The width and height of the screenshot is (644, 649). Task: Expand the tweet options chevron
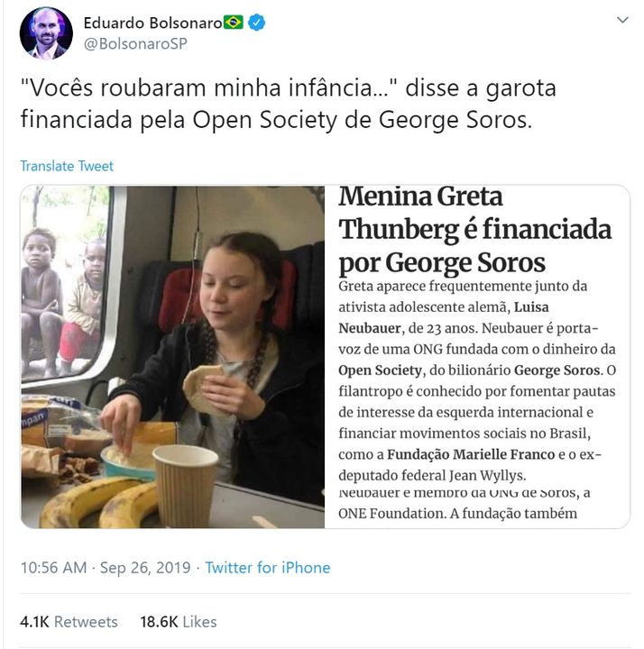622,20
